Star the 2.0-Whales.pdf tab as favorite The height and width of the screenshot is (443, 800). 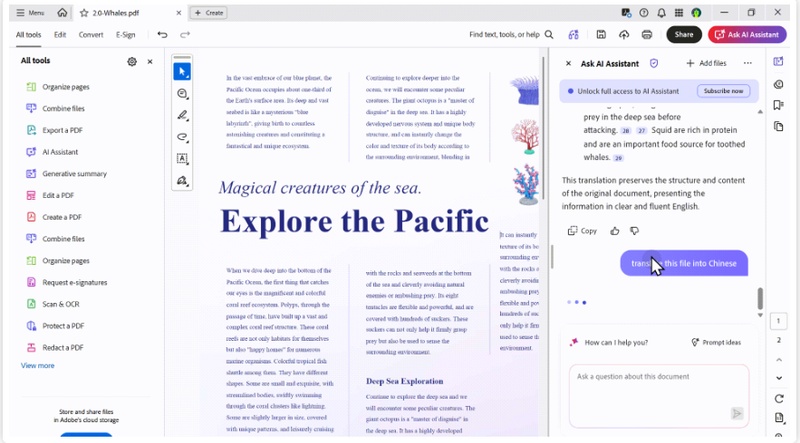[84, 13]
